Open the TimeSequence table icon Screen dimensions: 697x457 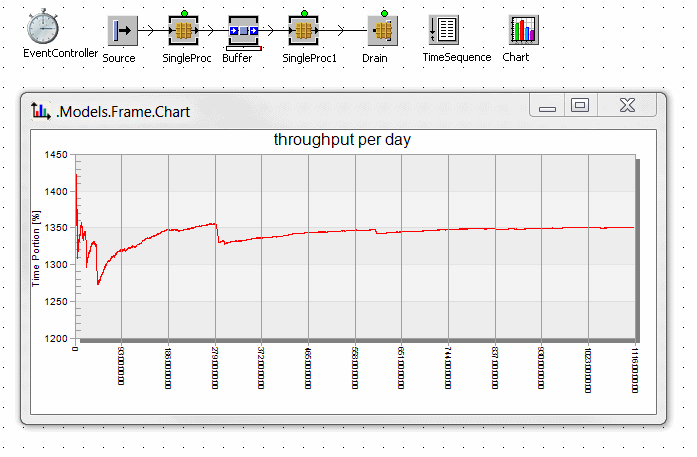tap(443, 30)
